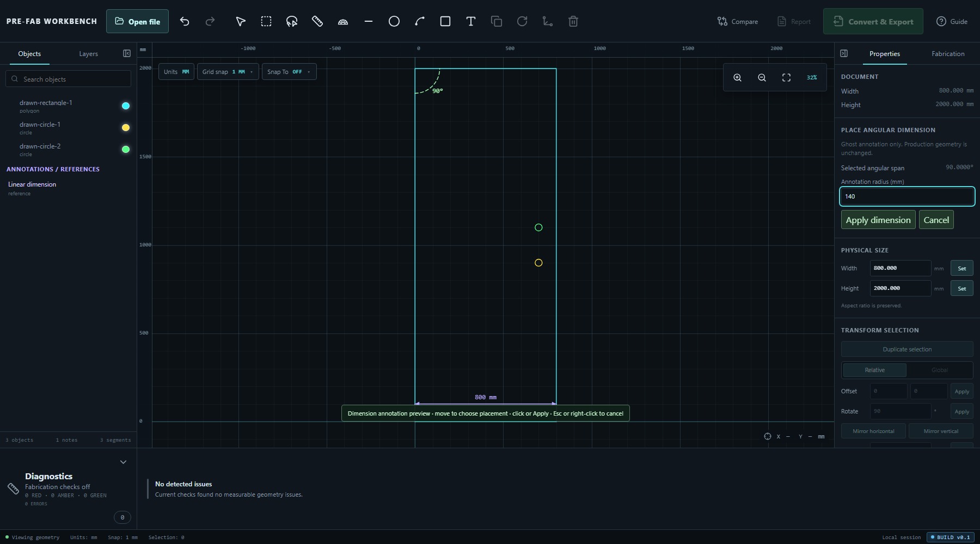
Task: Select the Linear dimension reference
Action: click(68, 188)
